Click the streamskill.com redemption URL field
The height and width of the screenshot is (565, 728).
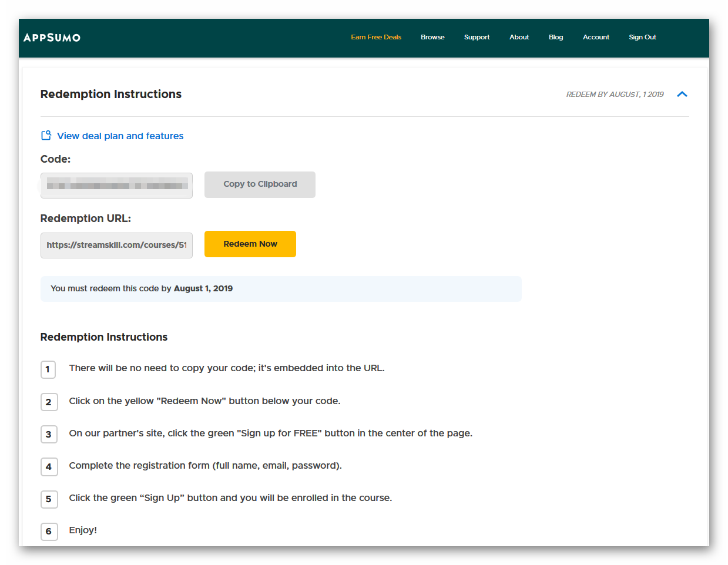pos(116,245)
